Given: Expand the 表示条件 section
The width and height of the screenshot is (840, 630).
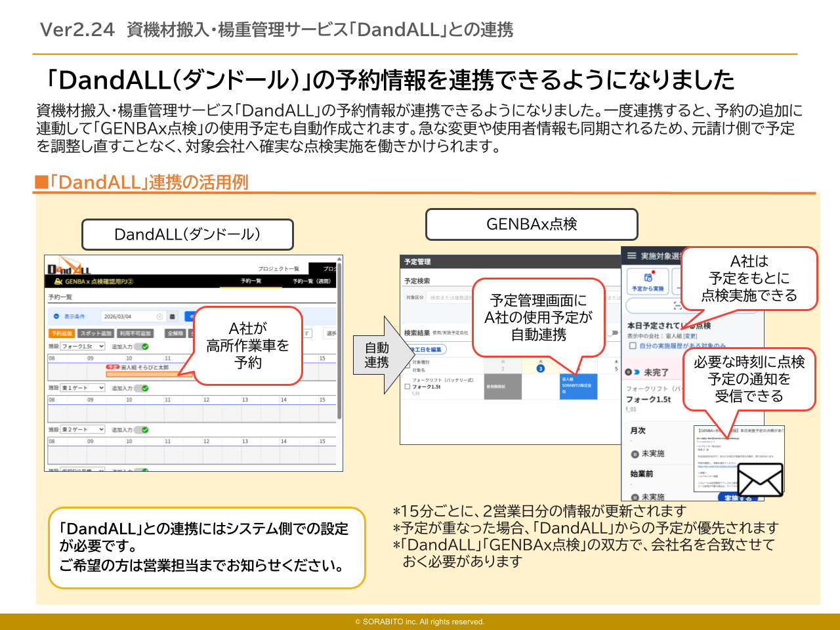Looking at the screenshot, I should tap(56, 316).
